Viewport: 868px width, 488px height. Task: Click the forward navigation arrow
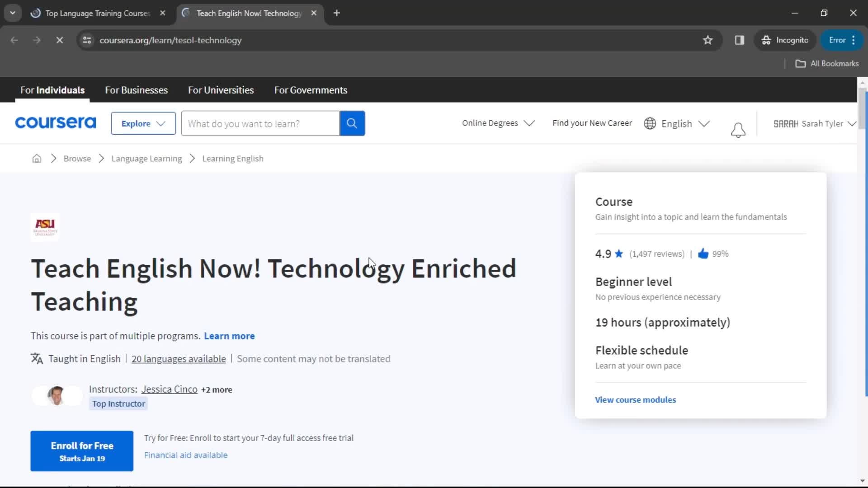point(37,40)
